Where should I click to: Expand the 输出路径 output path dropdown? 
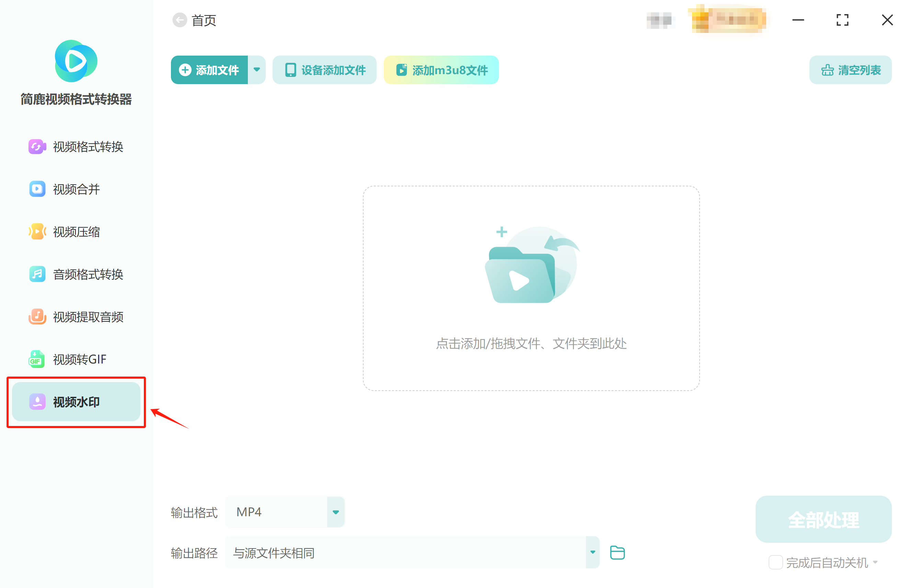point(592,552)
